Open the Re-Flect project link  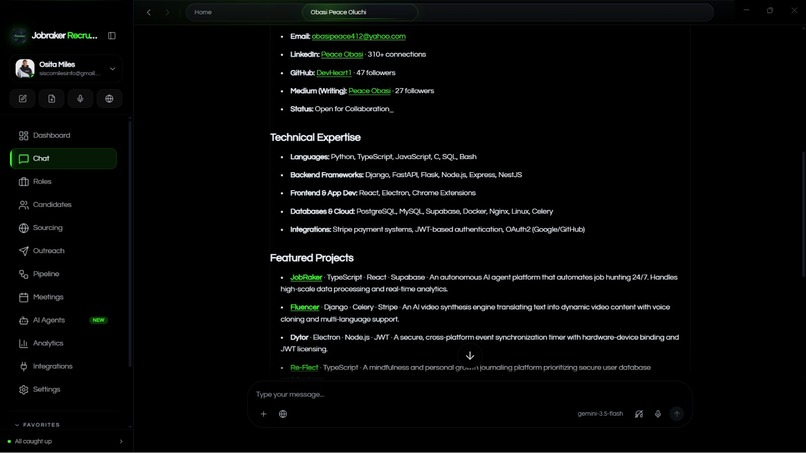[x=304, y=368]
